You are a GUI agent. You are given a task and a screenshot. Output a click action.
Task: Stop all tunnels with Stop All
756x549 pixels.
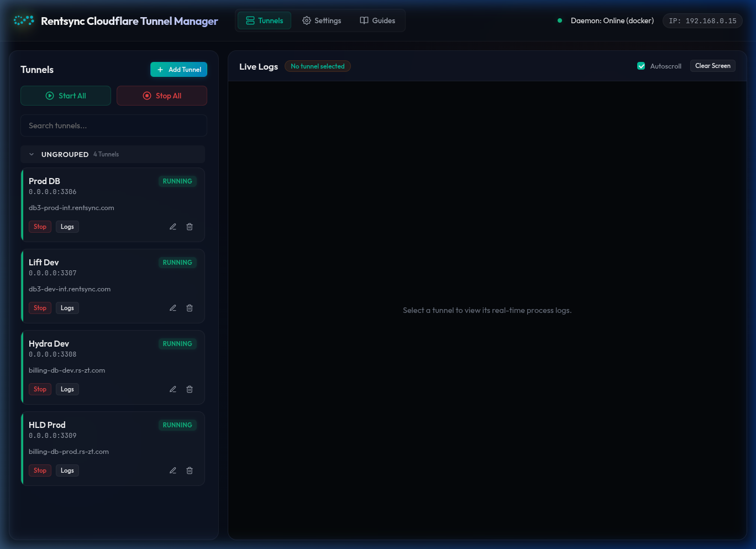click(162, 96)
